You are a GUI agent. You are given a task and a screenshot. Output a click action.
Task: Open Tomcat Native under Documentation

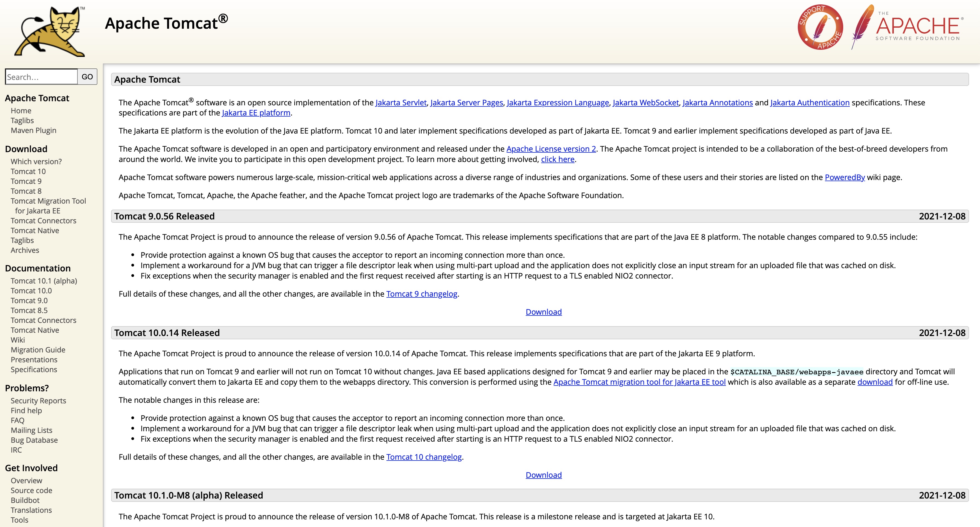coord(35,330)
